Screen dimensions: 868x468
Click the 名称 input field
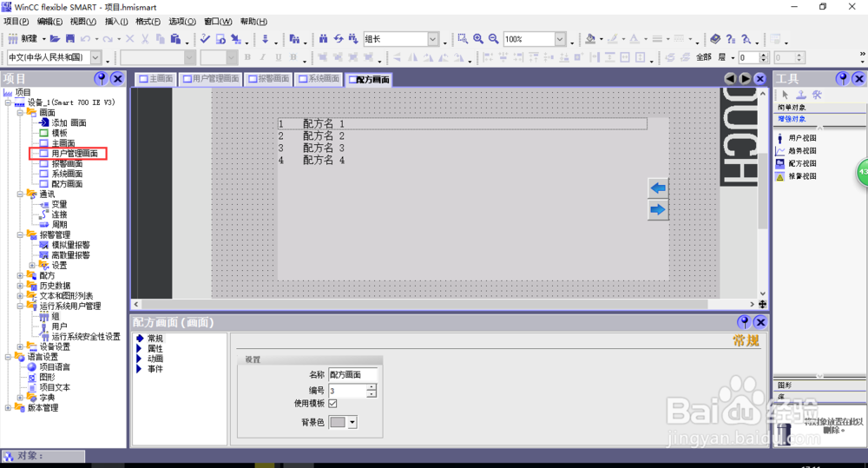(352, 375)
